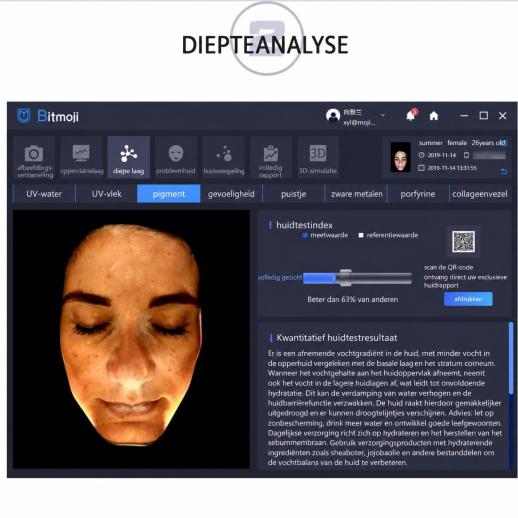Image resolution: width=518 pixels, height=518 pixels.
Task: Click the blue return arrow icon
Action: tap(504, 172)
